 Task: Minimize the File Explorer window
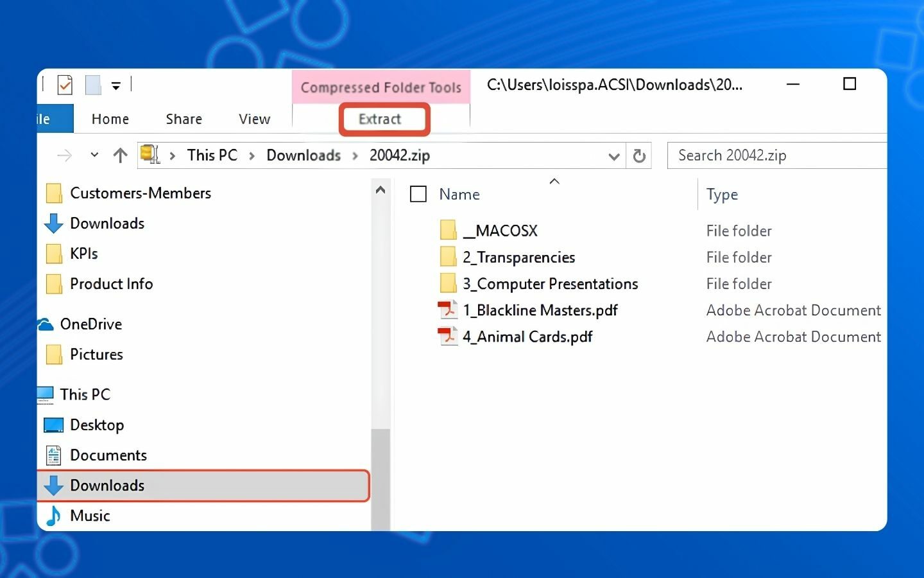(x=793, y=84)
